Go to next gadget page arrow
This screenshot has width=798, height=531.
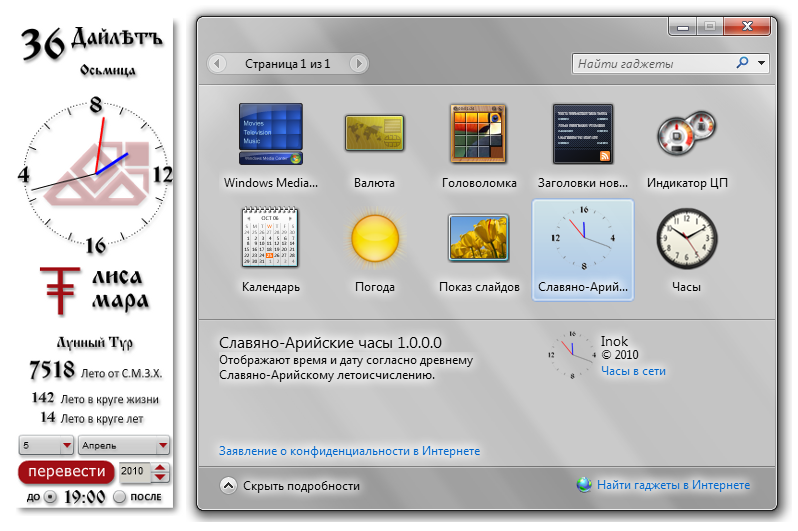pos(358,64)
